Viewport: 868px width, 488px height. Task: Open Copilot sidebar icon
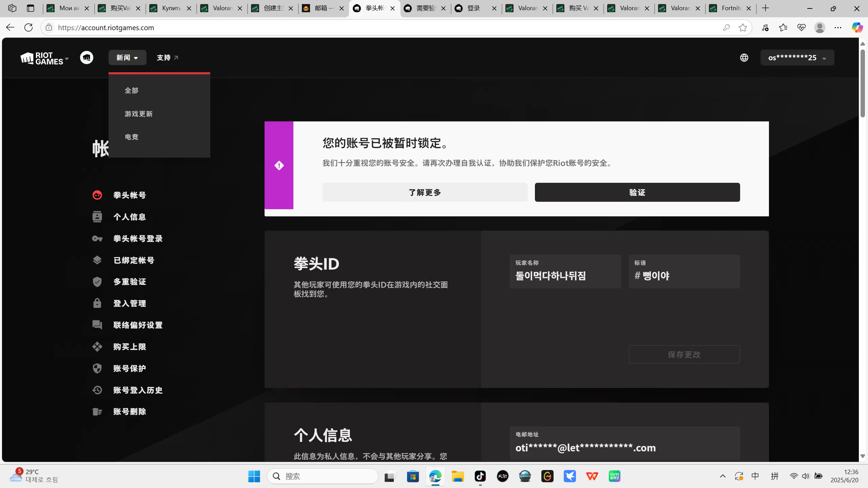[x=857, y=27]
